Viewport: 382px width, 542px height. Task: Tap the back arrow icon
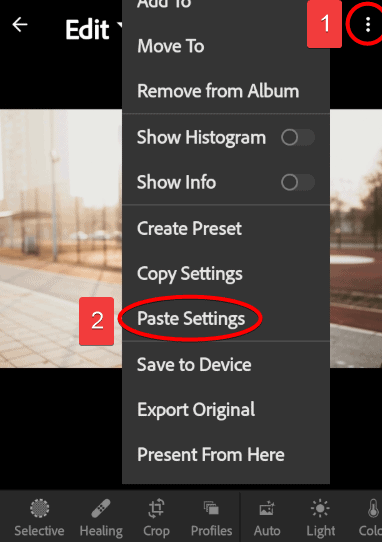(x=20, y=25)
